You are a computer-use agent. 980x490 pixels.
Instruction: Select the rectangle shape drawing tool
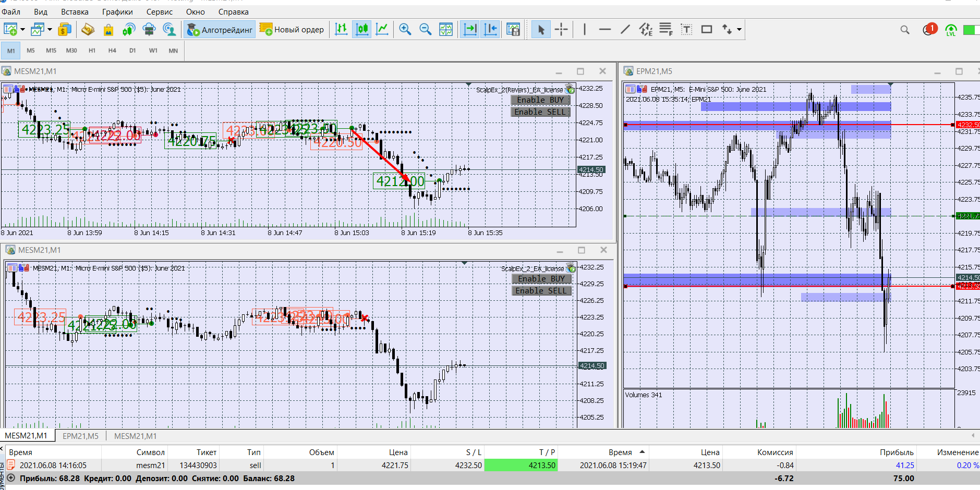[706, 30]
